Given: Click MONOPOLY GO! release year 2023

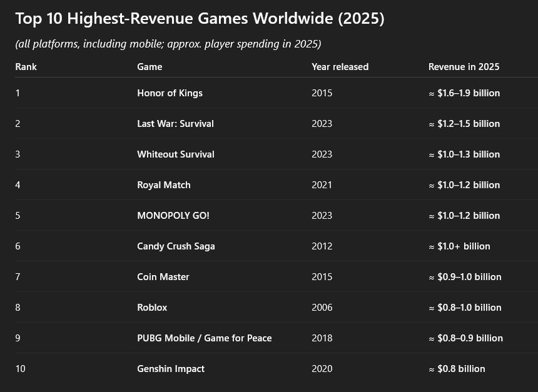Looking at the screenshot, I should coord(322,216).
